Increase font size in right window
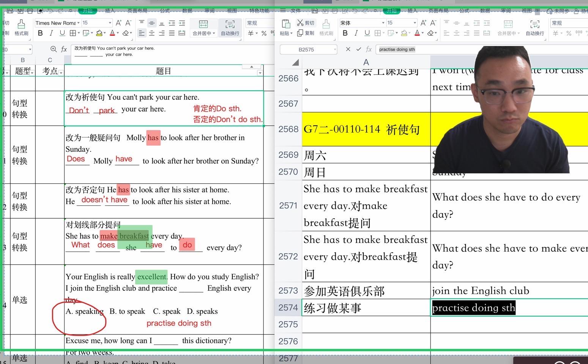 click(424, 23)
